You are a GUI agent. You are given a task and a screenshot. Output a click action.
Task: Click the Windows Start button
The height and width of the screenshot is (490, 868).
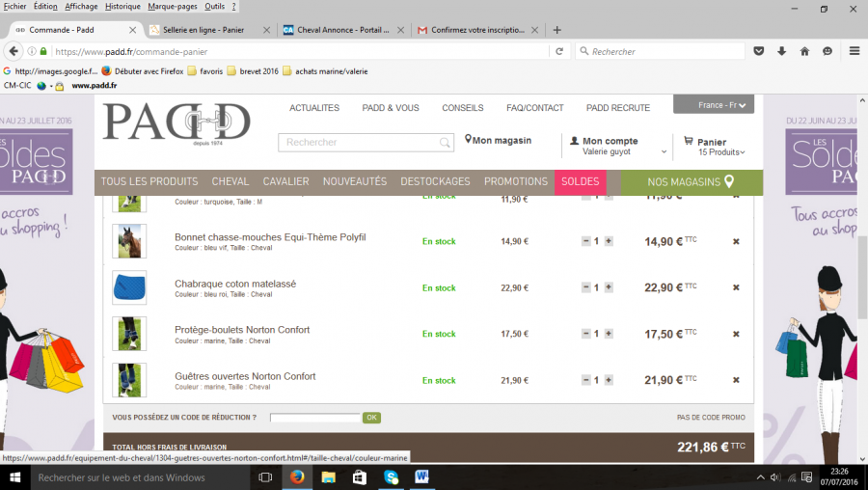(14, 477)
